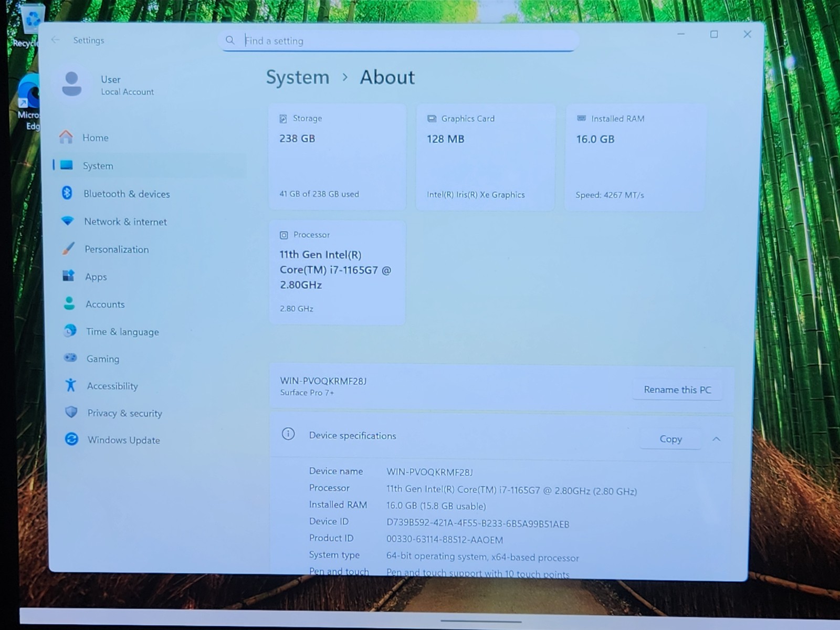This screenshot has width=840, height=630.
Task: Open the Graphics Card 128 MB card
Action: tap(486, 157)
